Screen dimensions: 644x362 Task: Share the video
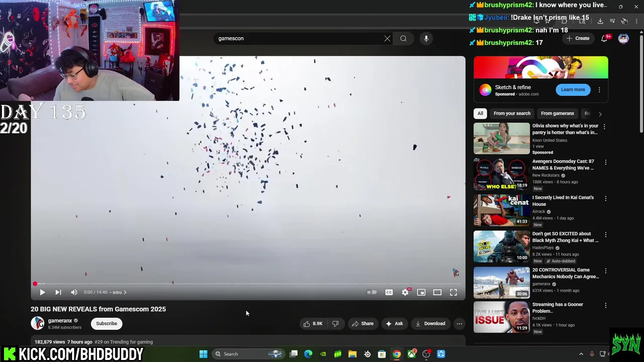click(362, 324)
